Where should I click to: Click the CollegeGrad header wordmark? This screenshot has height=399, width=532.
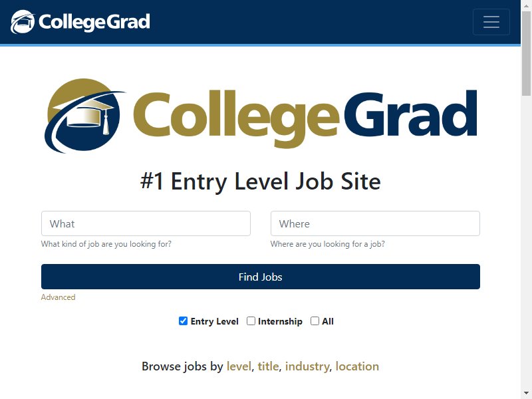pyautogui.click(x=94, y=22)
